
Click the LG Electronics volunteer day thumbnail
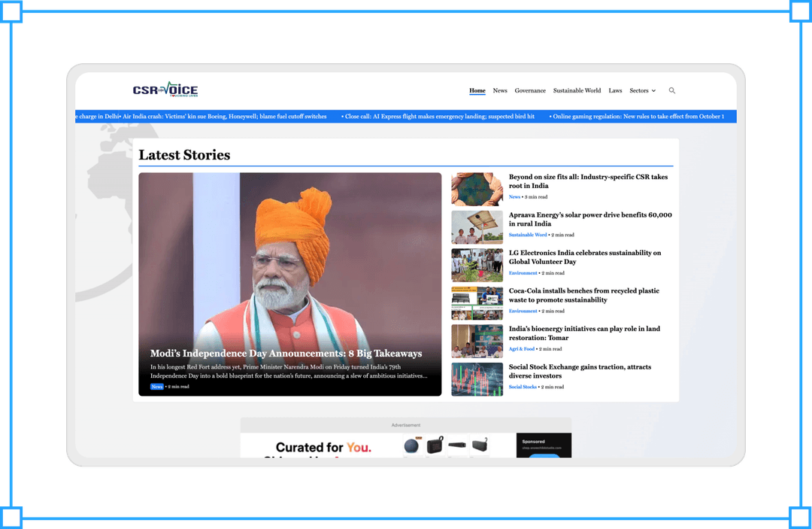(477, 265)
